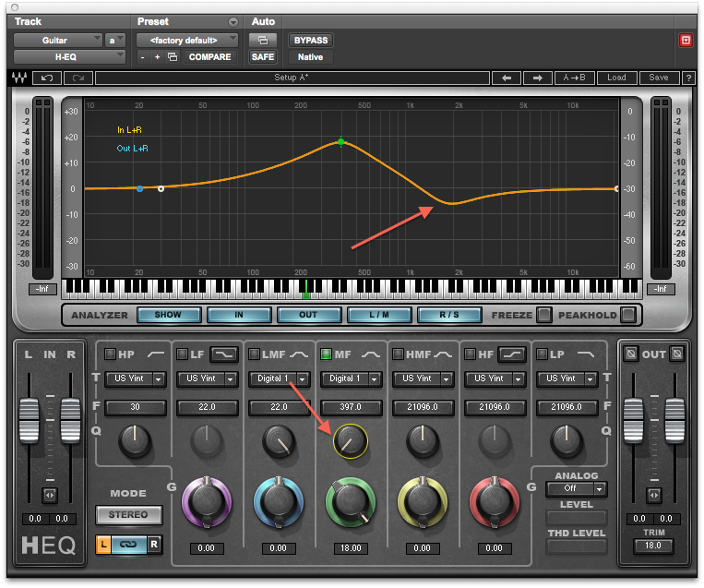
Task: Go to previous preset with left arrow
Action: pos(507,78)
